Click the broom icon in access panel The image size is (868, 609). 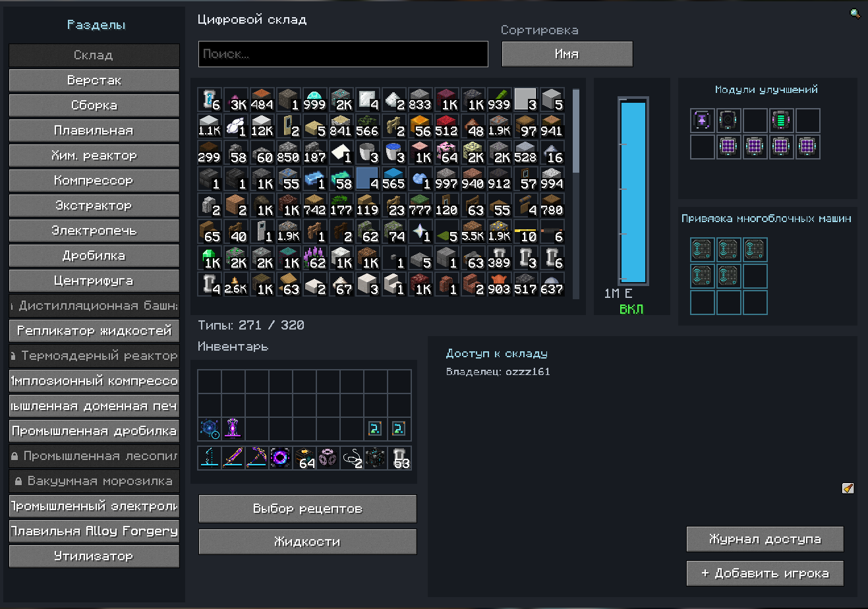(x=848, y=488)
